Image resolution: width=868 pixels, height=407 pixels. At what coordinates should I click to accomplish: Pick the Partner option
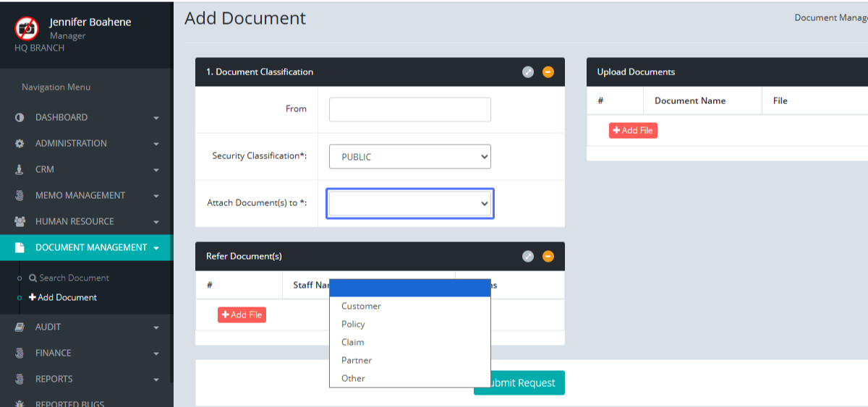click(356, 360)
